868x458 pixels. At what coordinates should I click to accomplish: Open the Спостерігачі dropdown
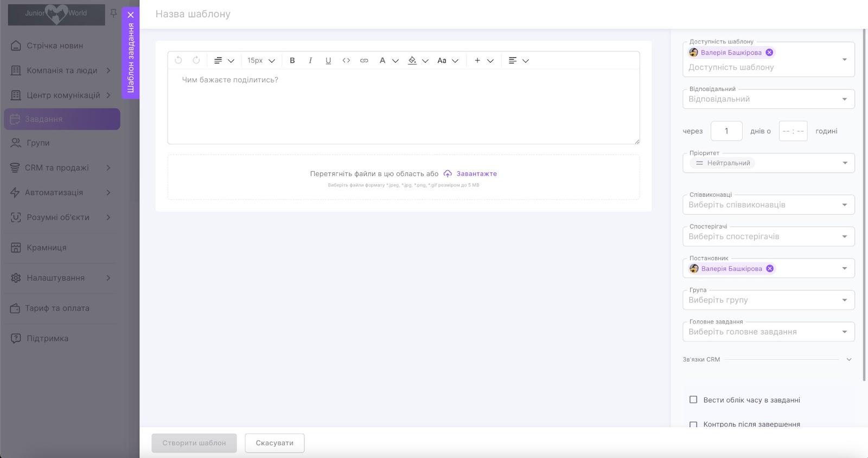(769, 236)
